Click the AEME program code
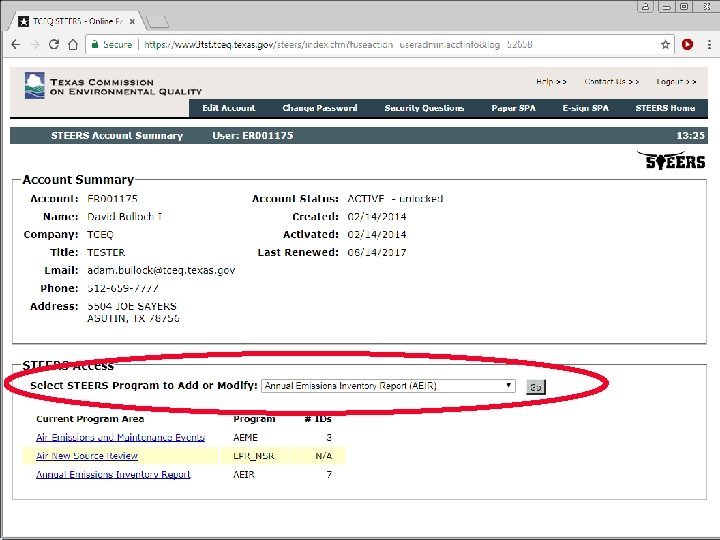 pyautogui.click(x=245, y=438)
